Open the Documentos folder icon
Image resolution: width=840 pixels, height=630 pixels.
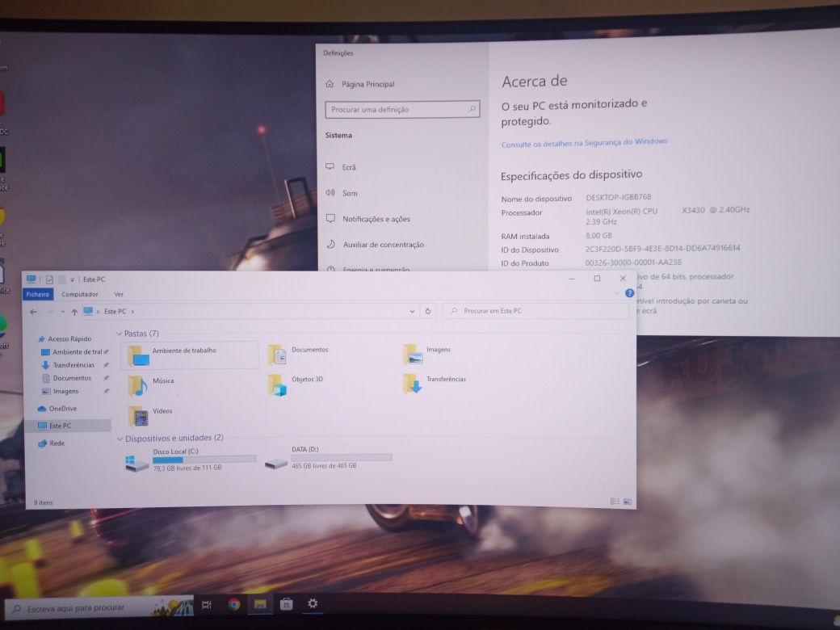point(277,355)
